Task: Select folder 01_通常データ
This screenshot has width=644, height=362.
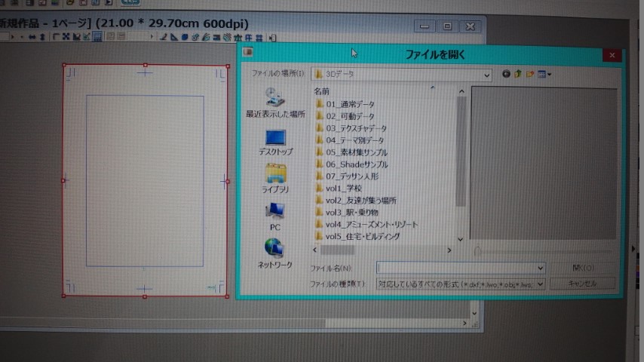Action: coord(345,104)
